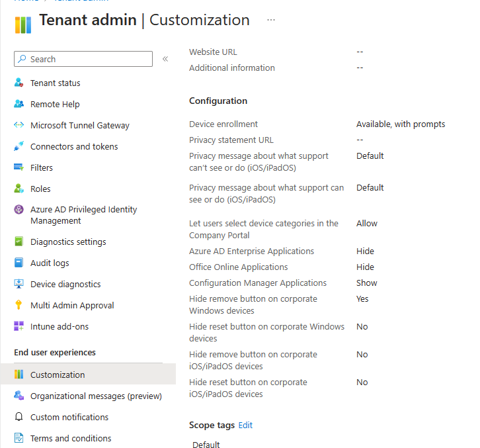The width and height of the screenshot is (480, 448).
Task: Open the more options ellipsis
Action: [271, 20]
